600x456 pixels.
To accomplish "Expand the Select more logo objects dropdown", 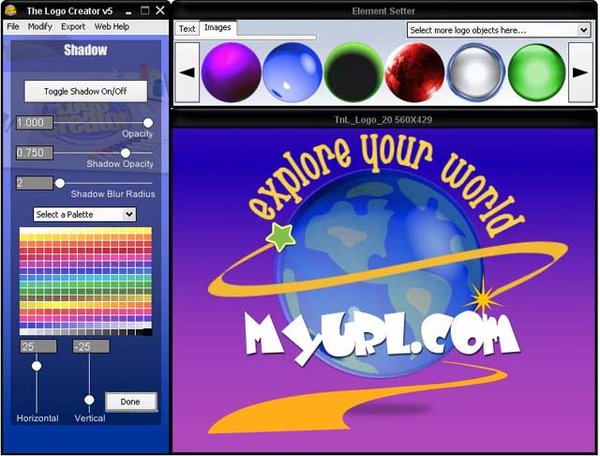I will pos(499,30).
